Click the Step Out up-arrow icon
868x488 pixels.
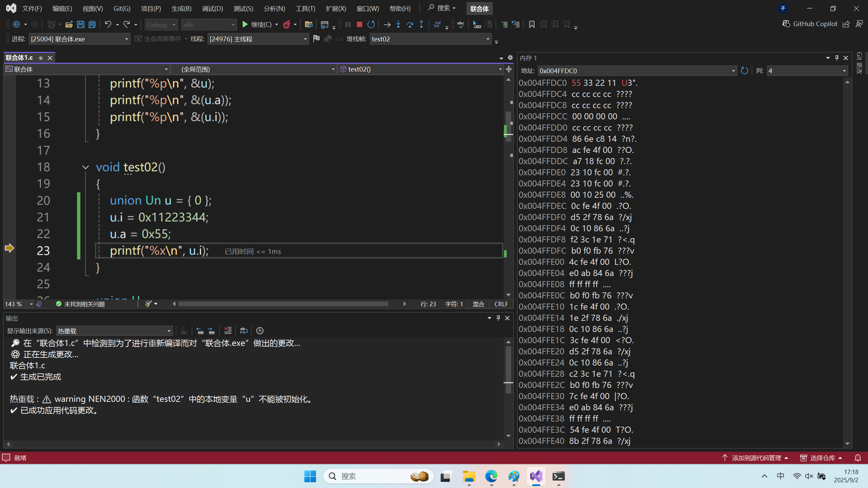point(421,24)
